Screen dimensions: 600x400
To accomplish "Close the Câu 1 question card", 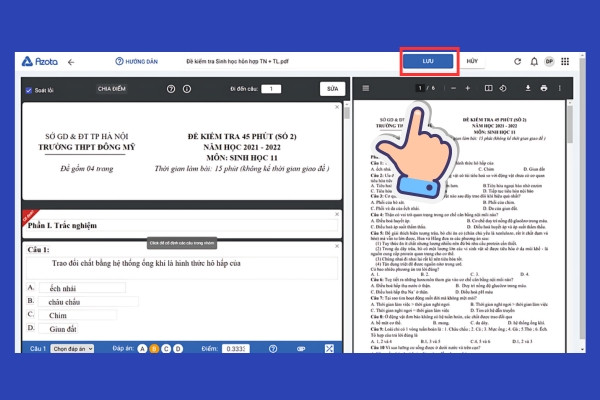I will [x=337, y=246].
